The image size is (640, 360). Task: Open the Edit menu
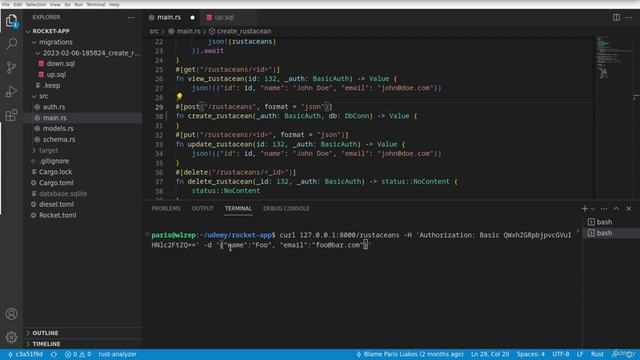tap(18, 4)
